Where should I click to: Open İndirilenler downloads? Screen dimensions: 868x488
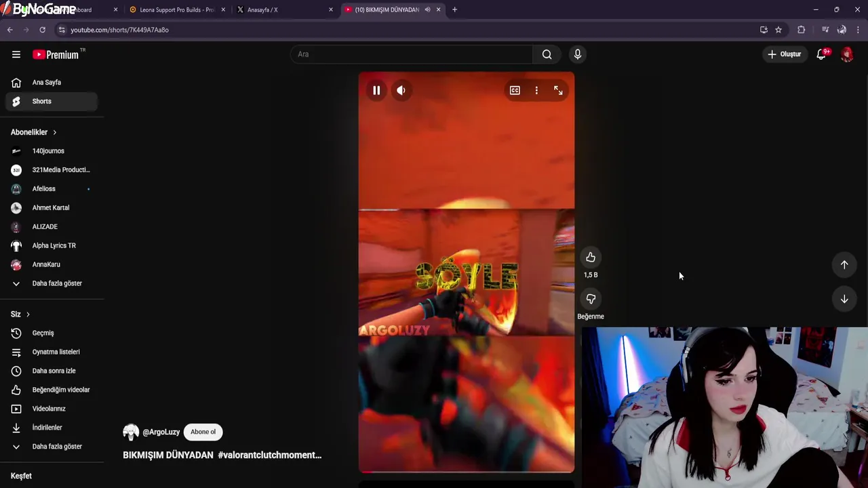(x=52, y=428)
